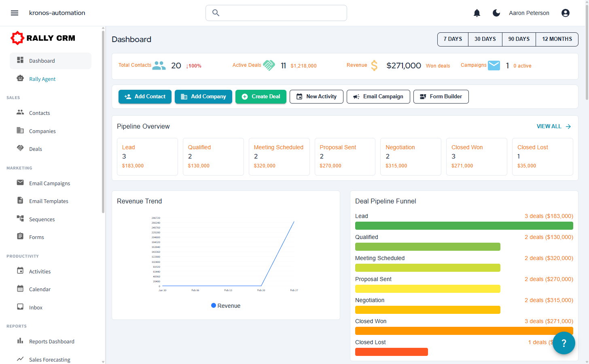Switch the date range to 7 DAYS
Image resolution: width=589 pixels, height=364 pixels.
point(452,39)
